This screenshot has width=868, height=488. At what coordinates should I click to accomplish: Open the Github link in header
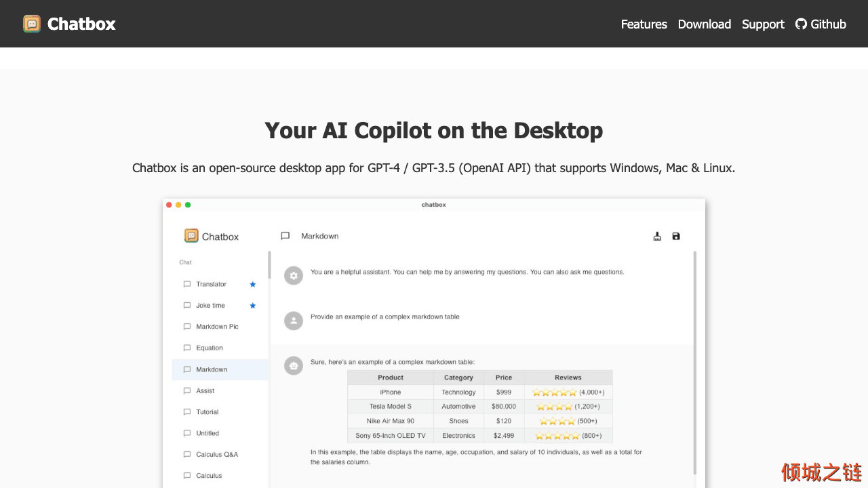tap(821, 24)
